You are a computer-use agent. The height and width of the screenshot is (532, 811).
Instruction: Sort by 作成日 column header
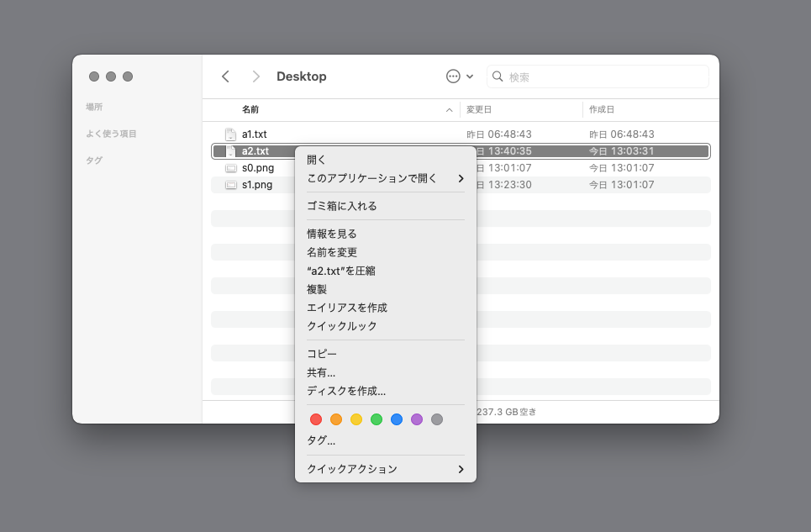click(x=602, y=110)
